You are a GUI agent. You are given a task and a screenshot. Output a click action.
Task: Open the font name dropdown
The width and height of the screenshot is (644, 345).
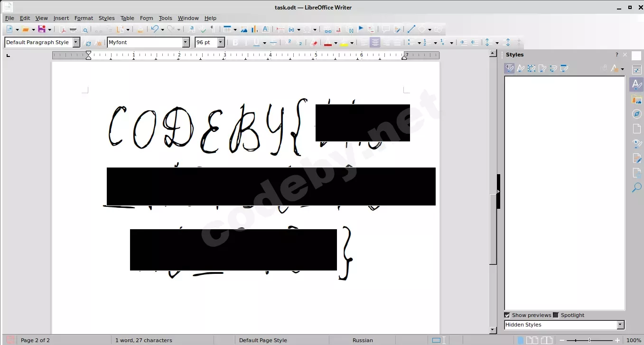tap(186, 42)
